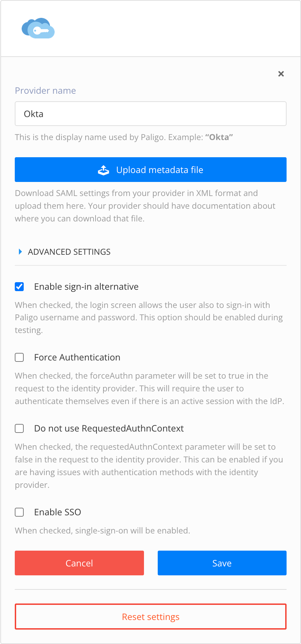Collapse the Advanced Settings disclosure arrow
The width and height of the screenshot is (301, 644).
(20, 252)
